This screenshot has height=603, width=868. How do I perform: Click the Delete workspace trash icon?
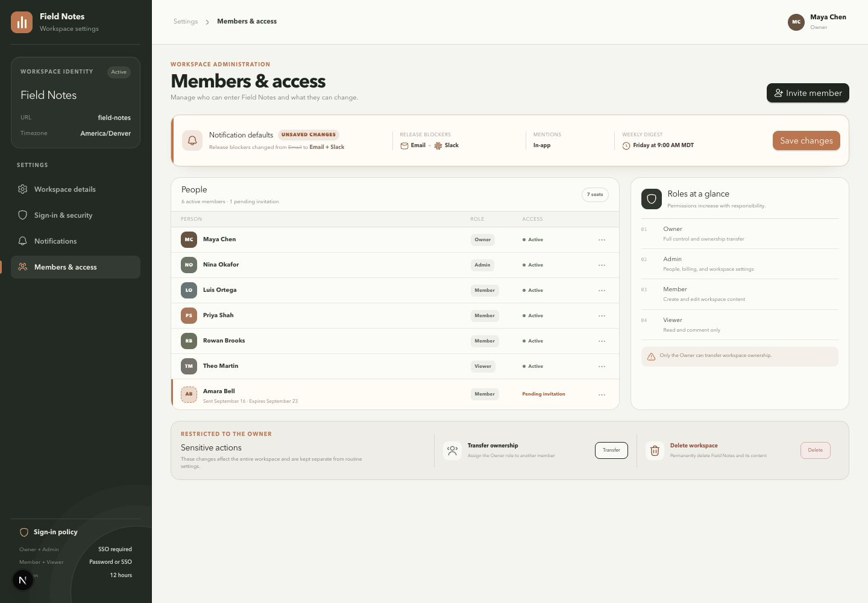(655, 450)
